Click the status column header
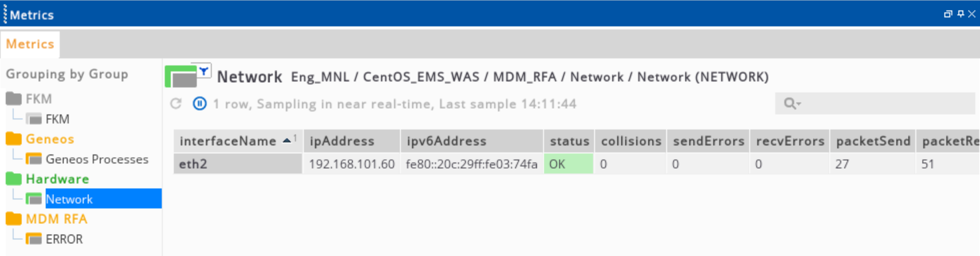The width and height of the screenshot is (980, 256). (x=569, y=141)
